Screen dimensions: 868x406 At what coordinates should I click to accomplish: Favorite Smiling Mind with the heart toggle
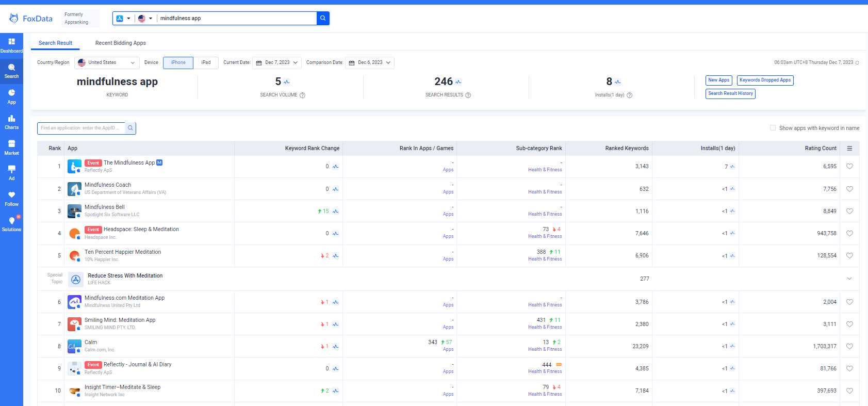pos(849,324)
